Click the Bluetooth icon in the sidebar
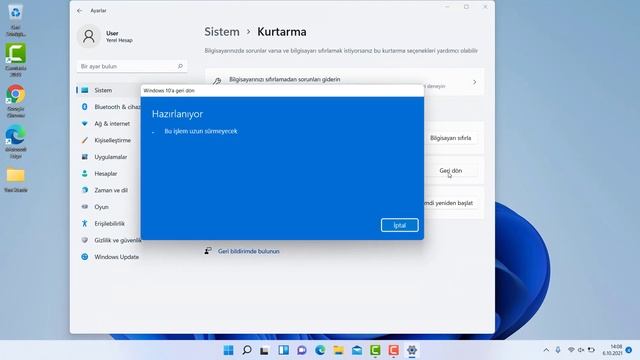 pos(84,107)
